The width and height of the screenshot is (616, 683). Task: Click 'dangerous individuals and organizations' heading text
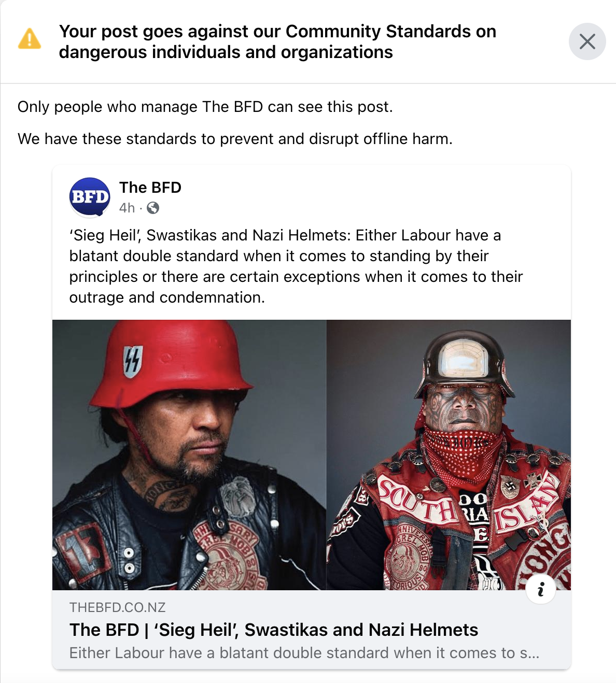[226, 52]
